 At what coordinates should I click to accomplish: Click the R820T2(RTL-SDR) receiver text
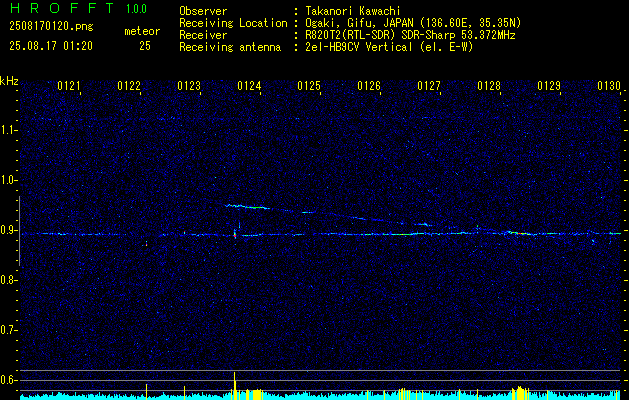coord(410,35)
